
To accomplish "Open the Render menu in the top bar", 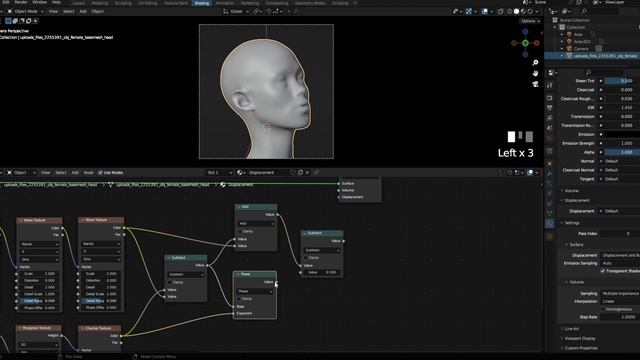I will [21, 2].
